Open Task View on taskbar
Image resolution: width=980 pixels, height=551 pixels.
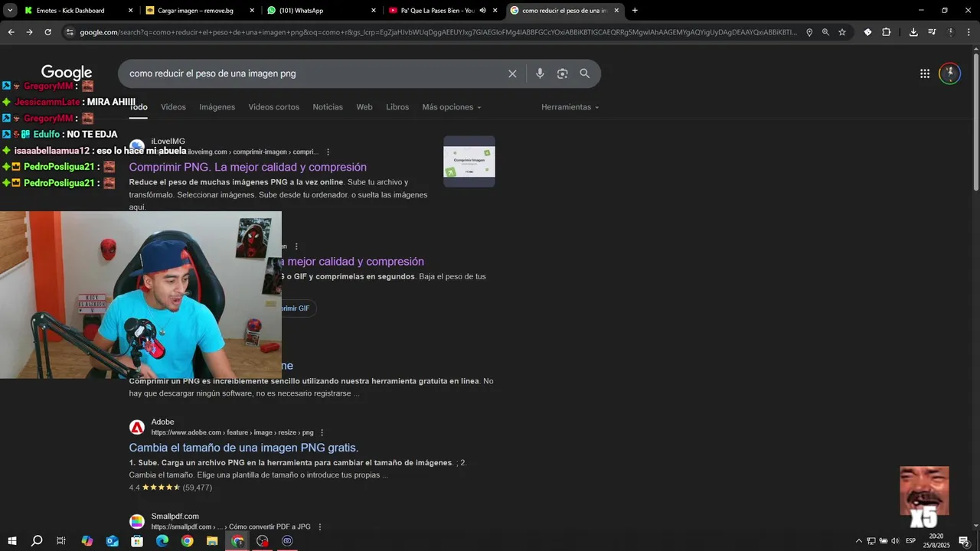[x=61, y=541]
